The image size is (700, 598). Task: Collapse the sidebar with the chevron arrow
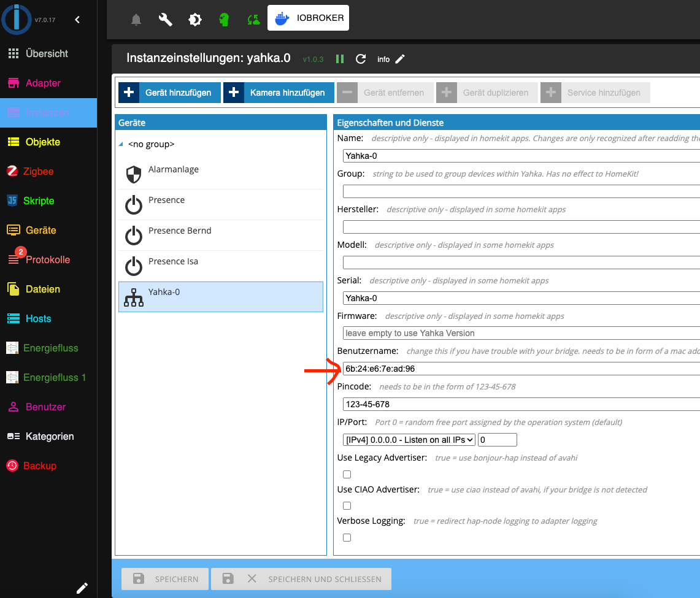[77, 20]
